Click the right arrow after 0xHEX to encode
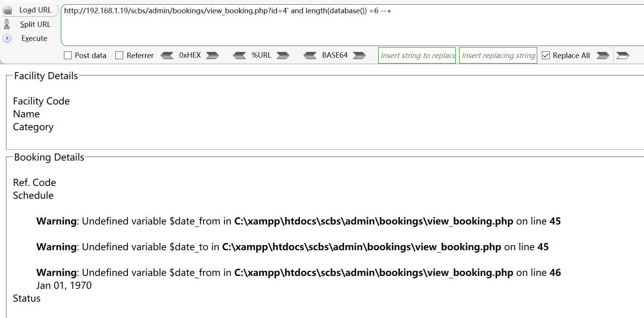This screenshot has width=644, height=318. tap(212, 55)
